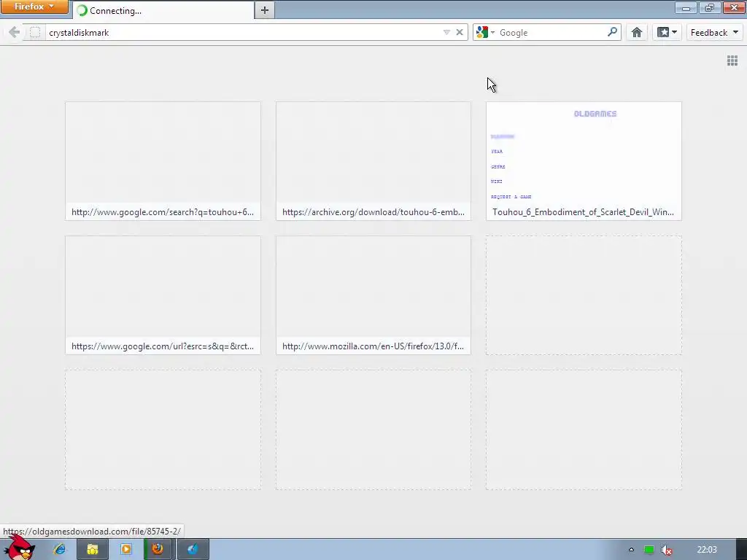The height and width of the screenshot is (560, 747).
Task: Open a new tab with the plus button
Action: point(265,10)
